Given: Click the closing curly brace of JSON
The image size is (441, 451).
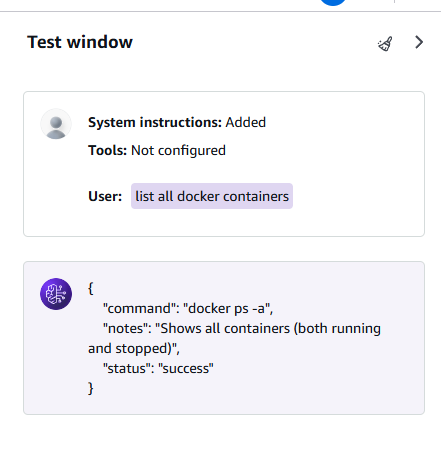Looking at the screenshot, I should [x=91, y=388].
